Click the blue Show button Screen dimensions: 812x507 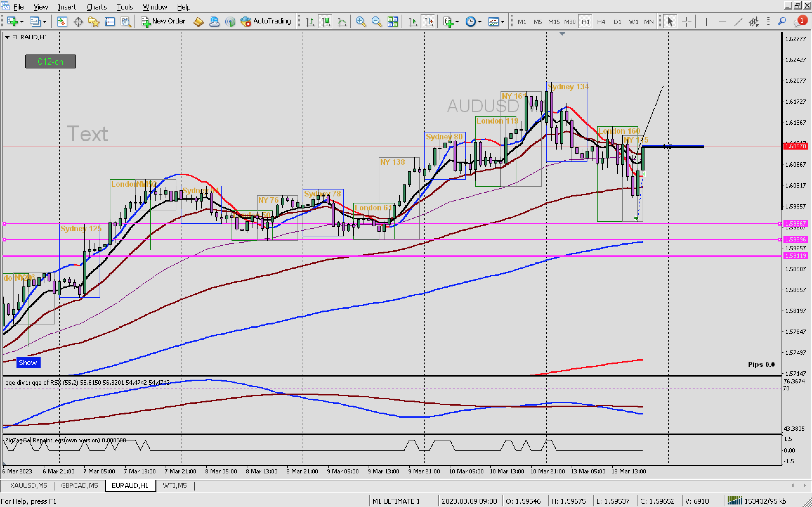pos(28,363)
